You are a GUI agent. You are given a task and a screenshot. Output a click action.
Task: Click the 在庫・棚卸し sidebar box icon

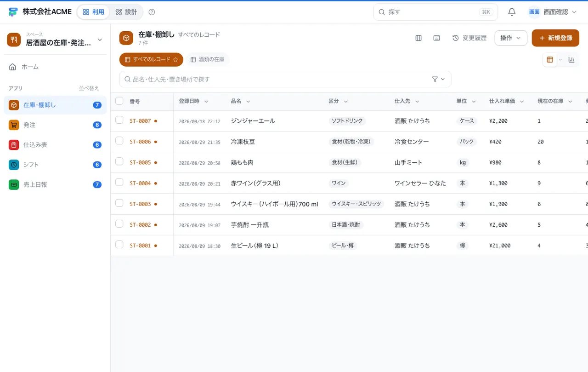[x=14, y=105]
